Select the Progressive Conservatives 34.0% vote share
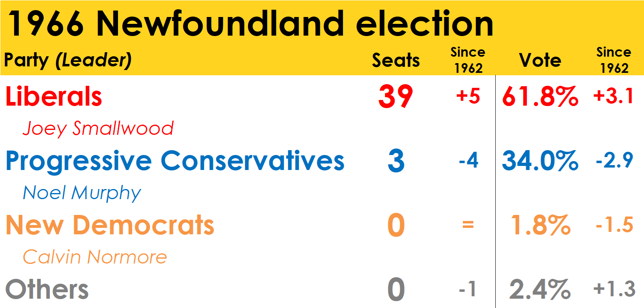644x308 pixels. click(x=540, y=161)
